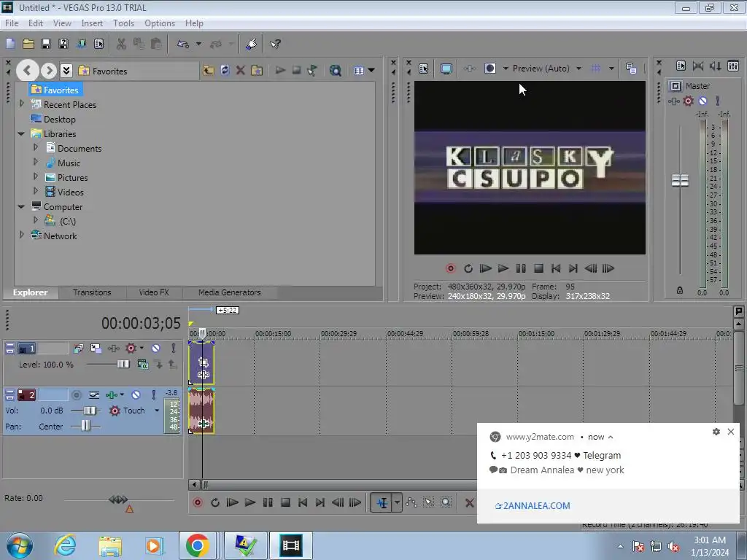747x560 pixels.
Task: Toggle Preview on External Monitor icon
Action: pyautogui.click(x=446, y=69)
